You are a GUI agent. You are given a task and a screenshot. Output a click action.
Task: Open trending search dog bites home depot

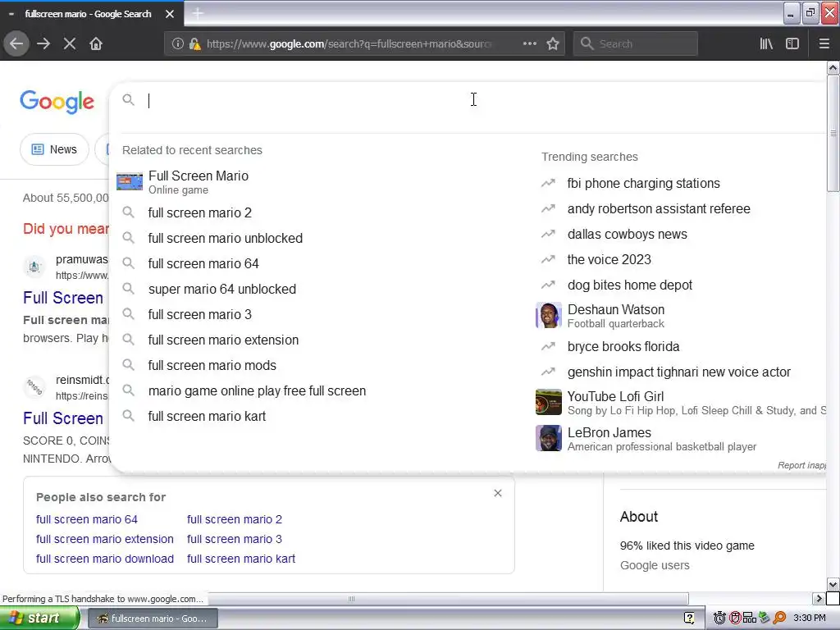(629, 285)
